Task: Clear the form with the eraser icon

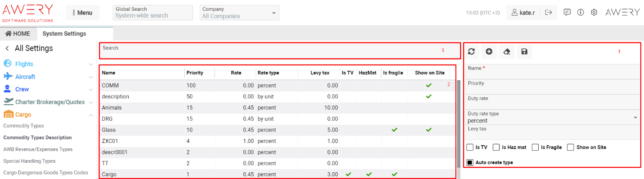Action: pos(506,52)
